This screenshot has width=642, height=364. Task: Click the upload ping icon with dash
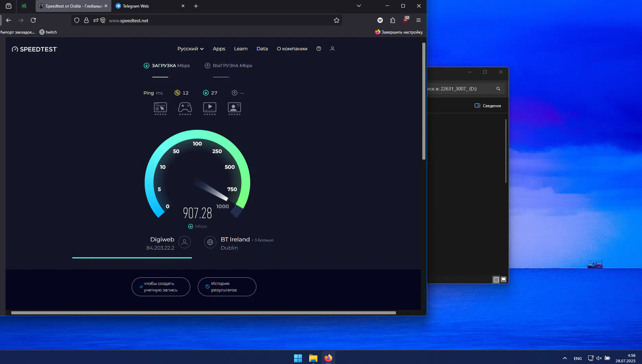(x=234, y=93)
